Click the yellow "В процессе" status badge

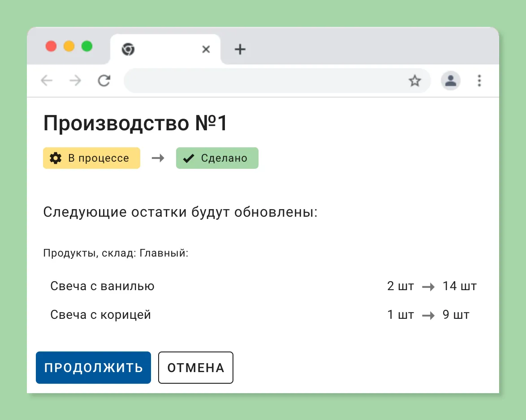click(91, 158)
